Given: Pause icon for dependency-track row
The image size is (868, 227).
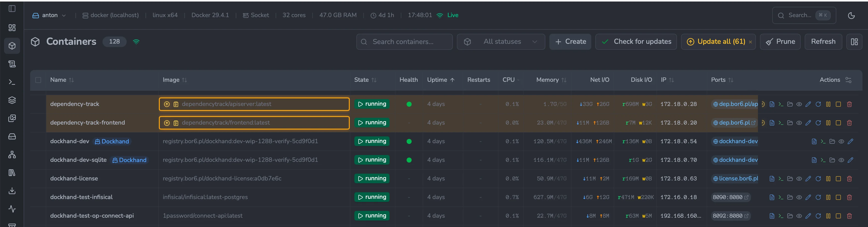Looking at the screenshot, I should (x=828, y=104).
